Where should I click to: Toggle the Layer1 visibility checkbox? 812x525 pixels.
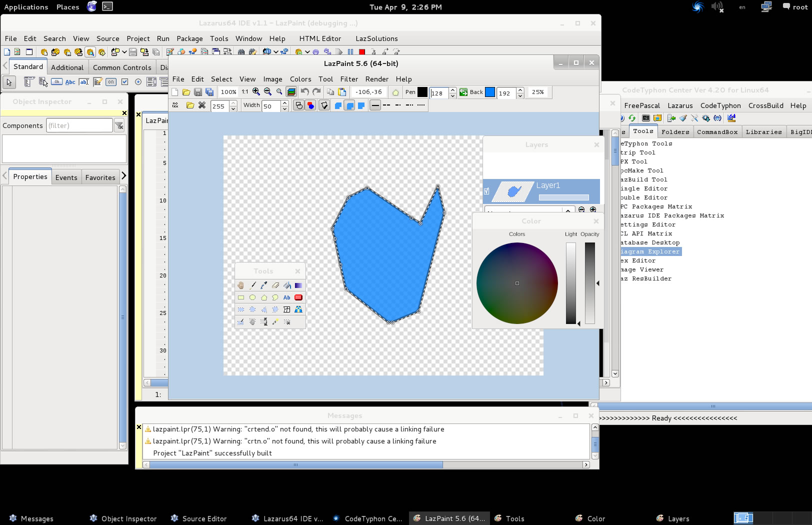coord(486,191)
